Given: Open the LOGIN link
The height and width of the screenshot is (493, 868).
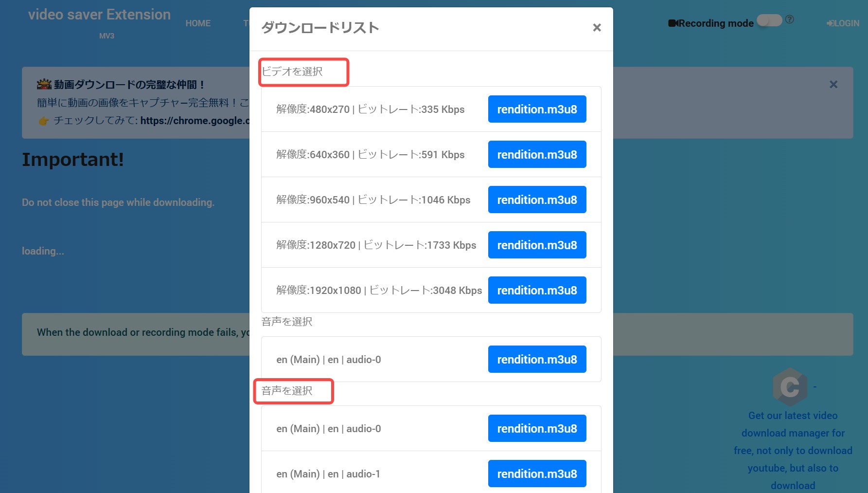Looking at the screenshot, I should [x=843, y=23].
